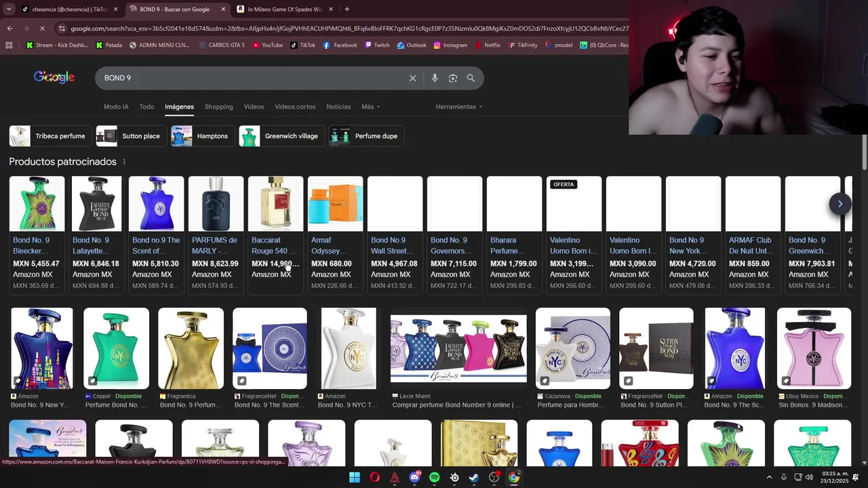This screenshot has width=868, height=488.
Task: Click the BOND 9 search input field
Action: click(x=251, y=78)
